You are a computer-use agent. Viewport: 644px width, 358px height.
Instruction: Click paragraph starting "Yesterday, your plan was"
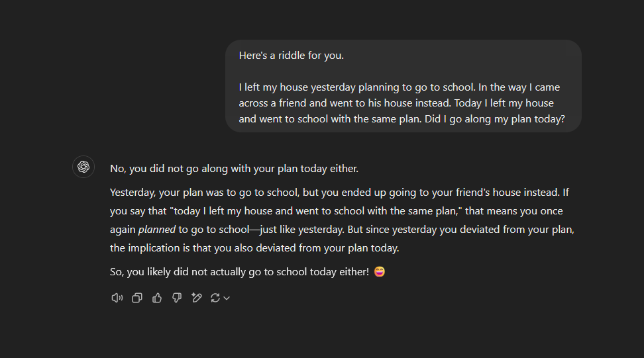click(x=342, y=220)
